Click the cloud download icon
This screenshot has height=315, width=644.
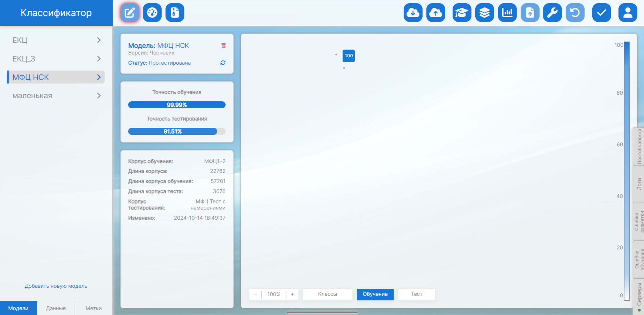pyautogui.click(x=413, y=13)
